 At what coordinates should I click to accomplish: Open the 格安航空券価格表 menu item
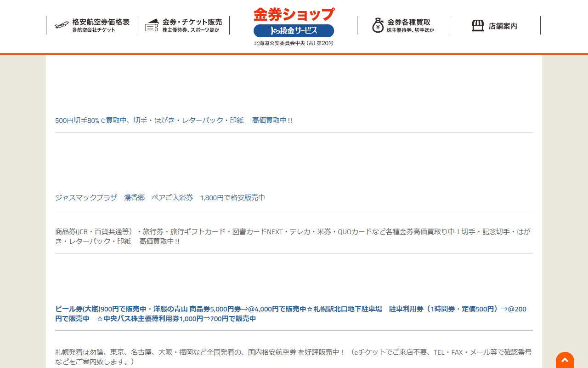[x=92, y=25]
